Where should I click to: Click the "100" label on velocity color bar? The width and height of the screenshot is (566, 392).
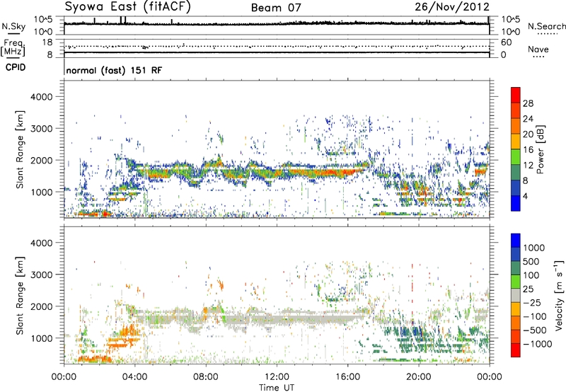tap(531, 275)
